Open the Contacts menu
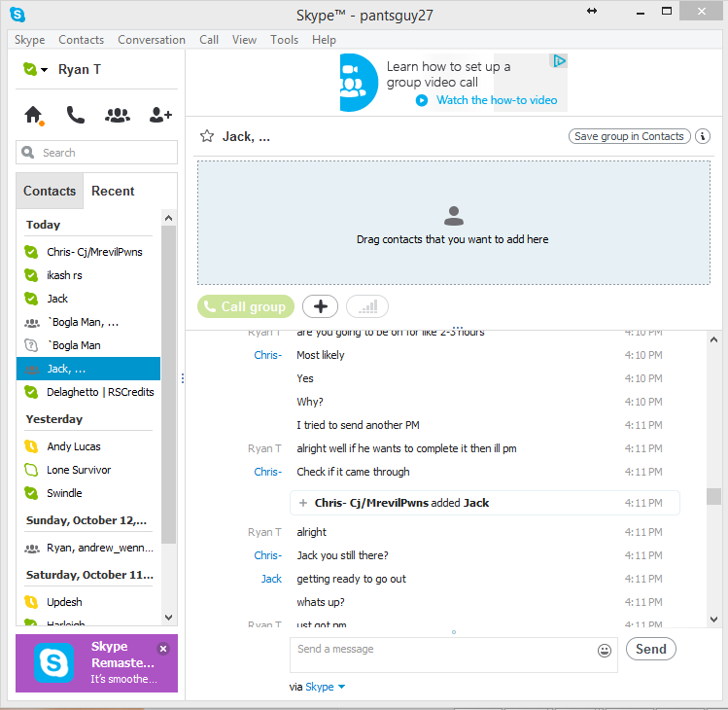 tap(82, 40)
